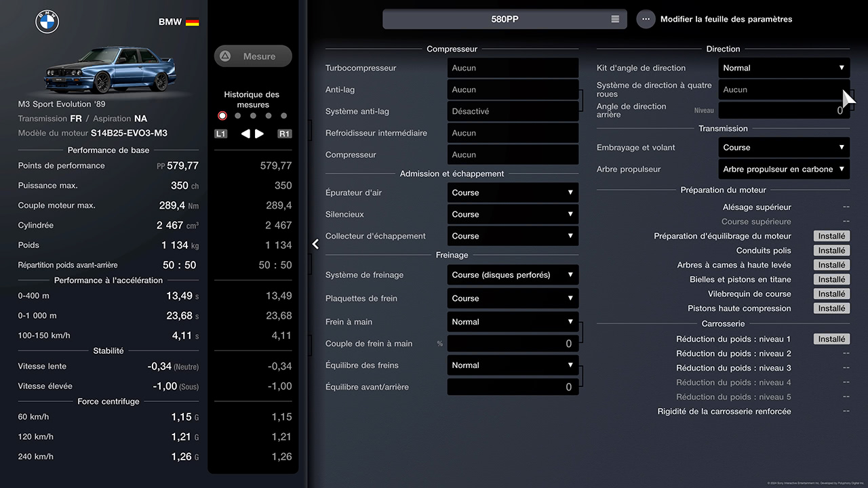Open the three-dots options button
The width and height of the screenshot is (868, 488).
coord(646,19)
